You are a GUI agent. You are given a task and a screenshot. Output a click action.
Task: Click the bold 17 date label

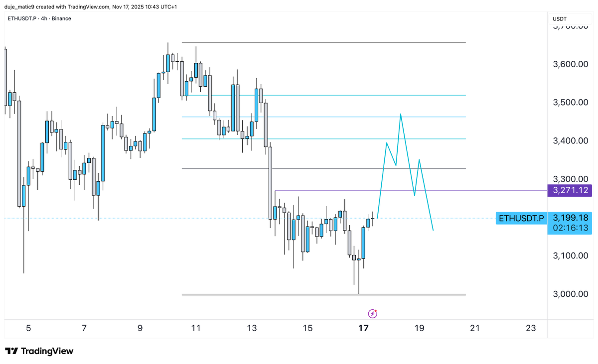[x=363, y=328]
